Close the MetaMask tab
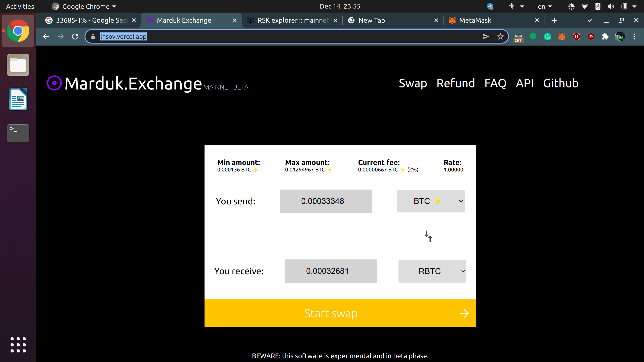 [x=537, y=20]
